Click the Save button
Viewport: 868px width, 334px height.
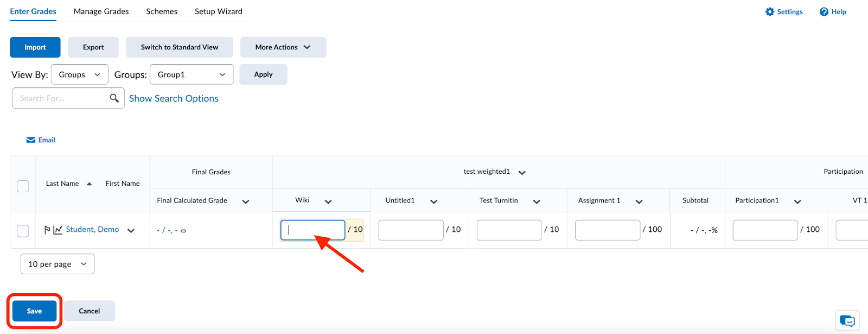click(x=34, y=311)
